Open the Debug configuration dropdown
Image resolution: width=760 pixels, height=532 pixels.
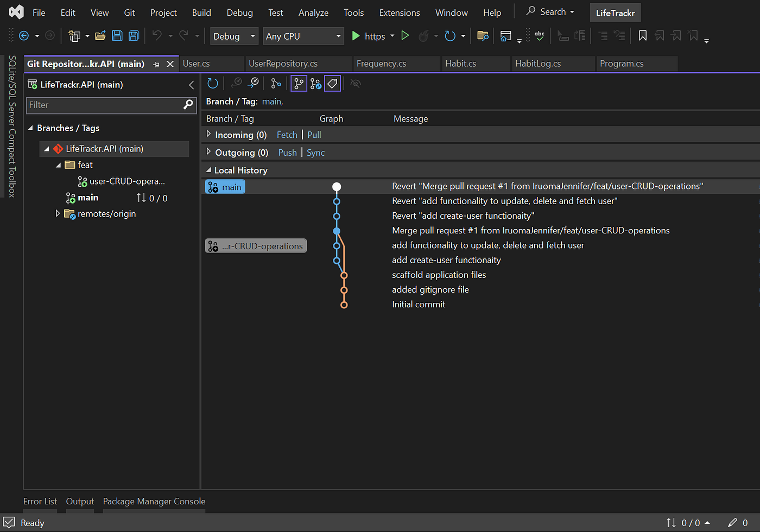coord(234,36)
